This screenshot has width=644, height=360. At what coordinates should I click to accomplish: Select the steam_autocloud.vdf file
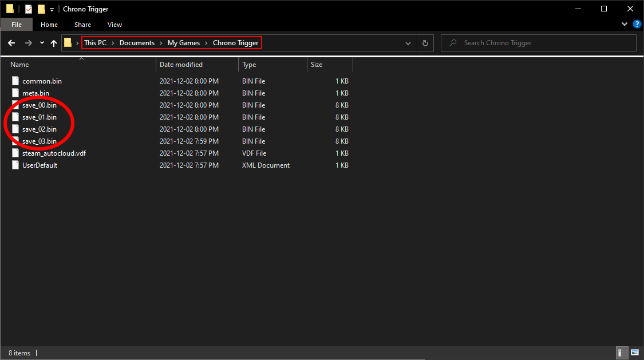point(54,153)
